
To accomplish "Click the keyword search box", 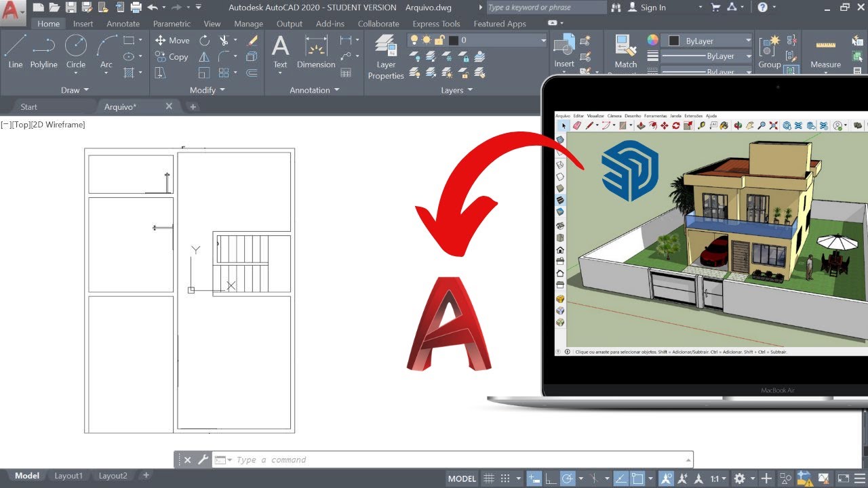I will click(546, 7).
